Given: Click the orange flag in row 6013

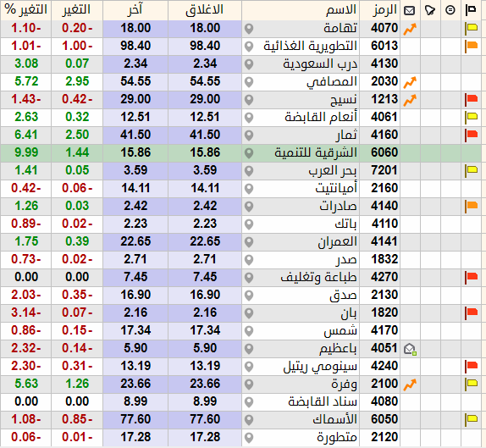Looking at the screenshot, I should [x=471, y=47].
